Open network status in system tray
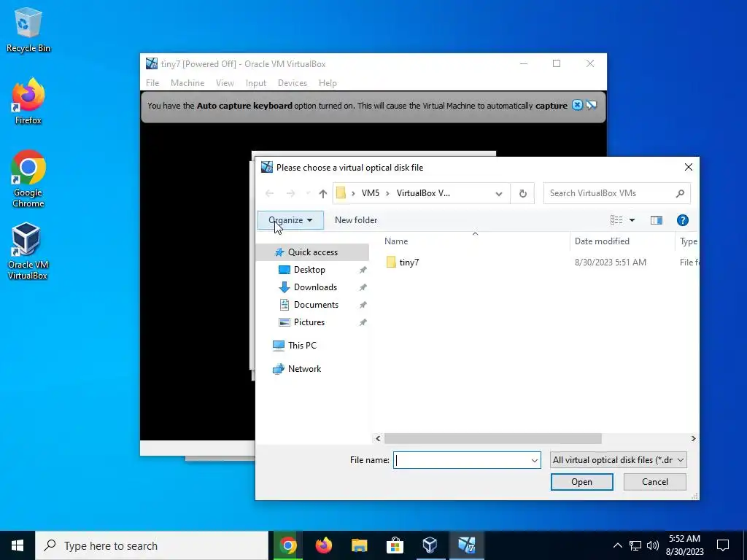Image resolution: width=747 pixels, height=560 pixels. pos(635,545)
